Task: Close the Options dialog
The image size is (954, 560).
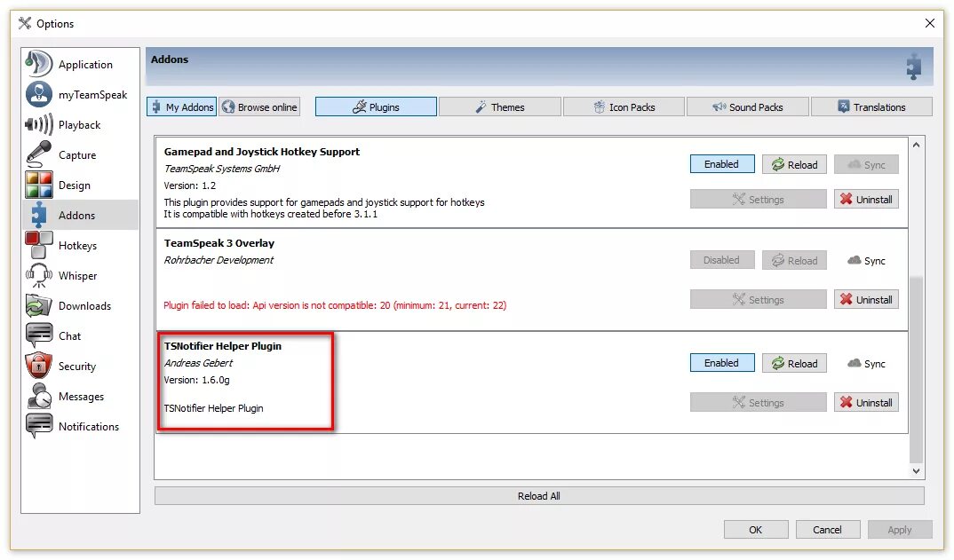Action: point(930,23)
